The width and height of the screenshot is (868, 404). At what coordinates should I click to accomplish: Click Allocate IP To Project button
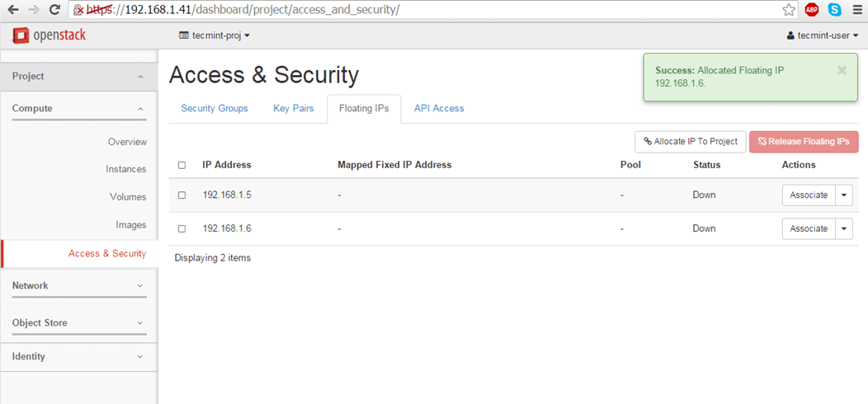pyautogui.click(x=690, y=142)
